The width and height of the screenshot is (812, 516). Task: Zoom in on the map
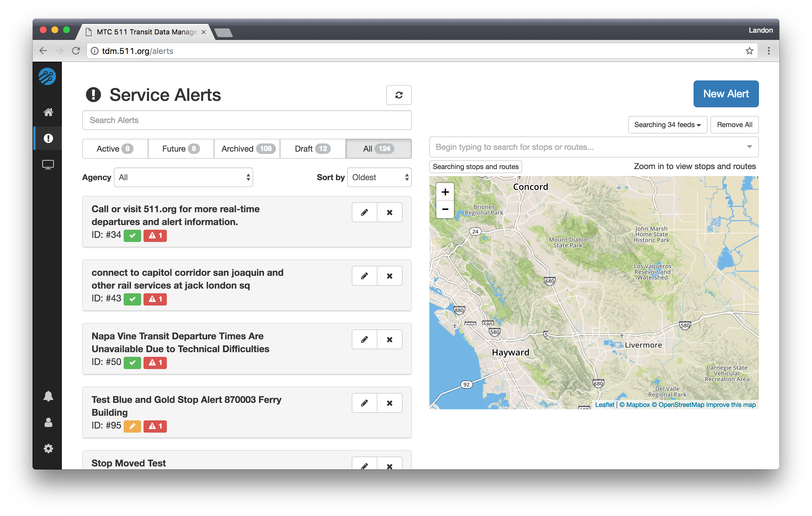click(445, 192)
